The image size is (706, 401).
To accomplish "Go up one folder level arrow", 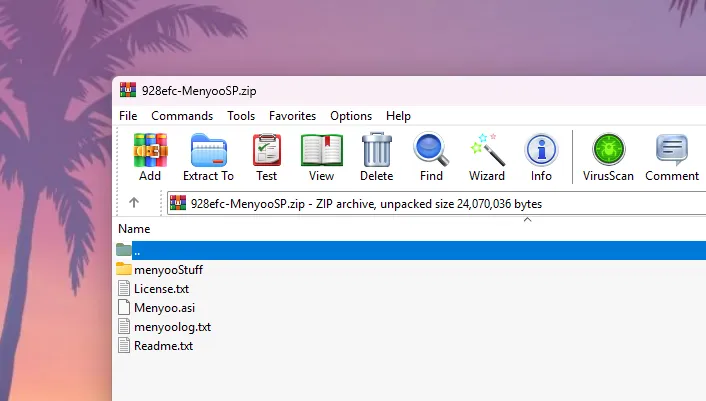I will pyautogui.click(x=134, y=203).
